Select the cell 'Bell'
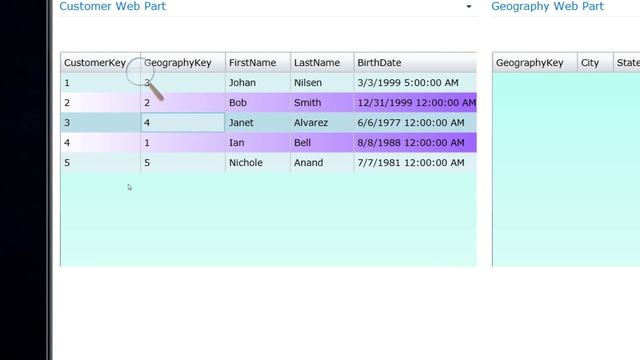This screenshot has width=640, height=360. click(322, 142)
